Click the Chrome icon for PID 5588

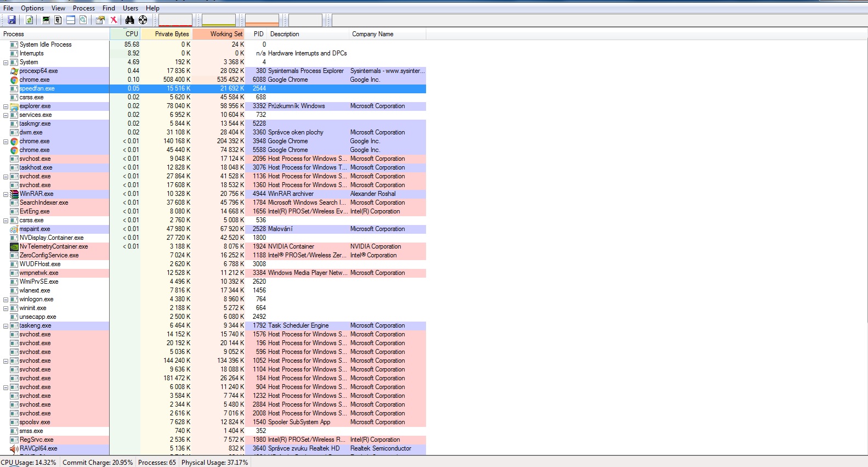click(14, 150)
